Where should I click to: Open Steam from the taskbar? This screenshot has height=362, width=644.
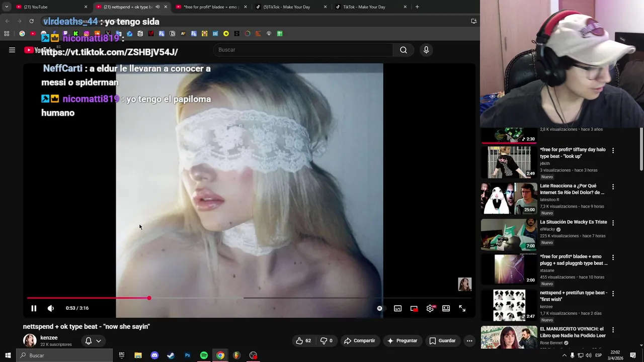(171, 355)
